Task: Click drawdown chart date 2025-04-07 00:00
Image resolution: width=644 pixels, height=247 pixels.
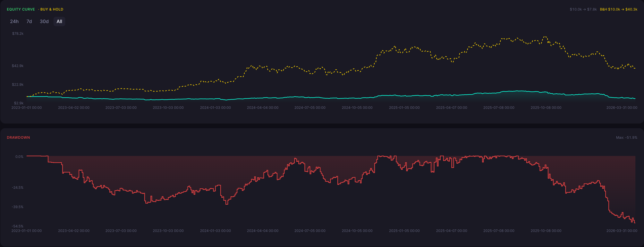Action: pos(452,231)
